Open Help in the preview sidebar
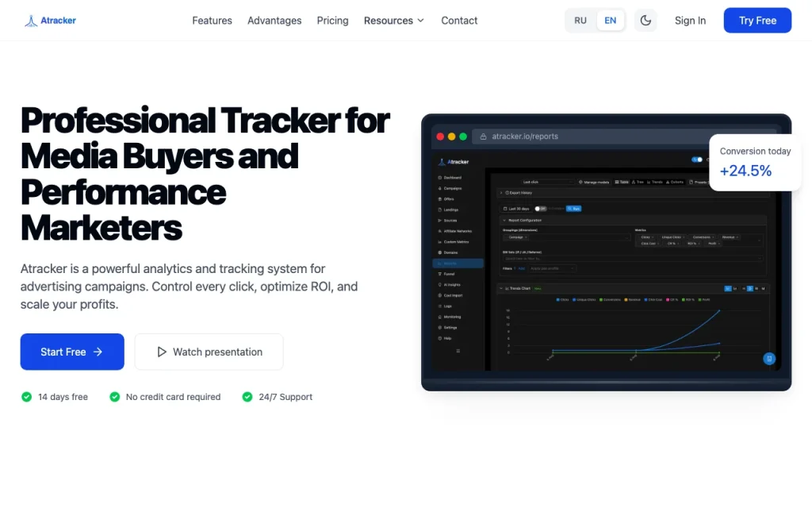This screenshot has width=812, height=508. click(446, 338)
